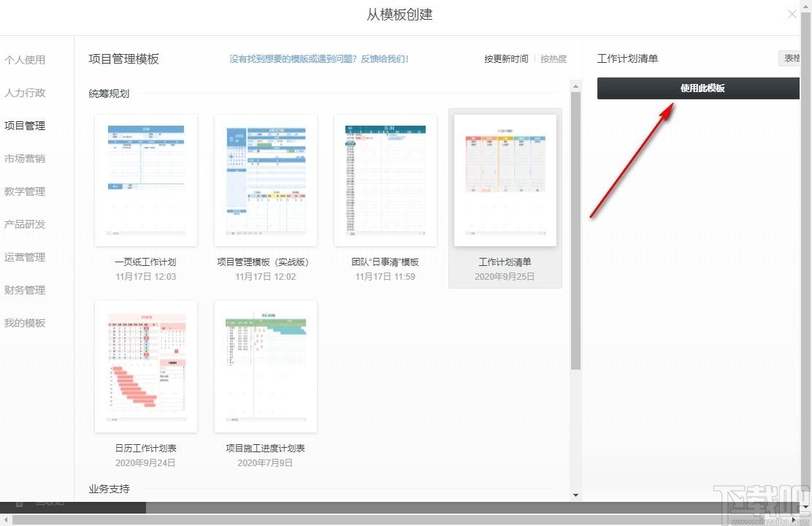Viewport: 812px width, 526px height.
Task: Pick the 团队“日事清”模板 thumbnail
Action: coord(386,180)
